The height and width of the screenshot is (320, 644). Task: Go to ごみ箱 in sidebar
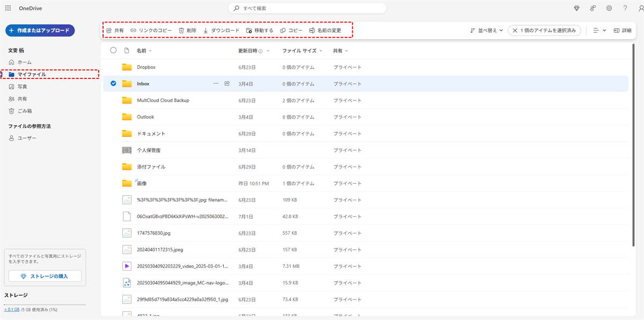point(24,111)
